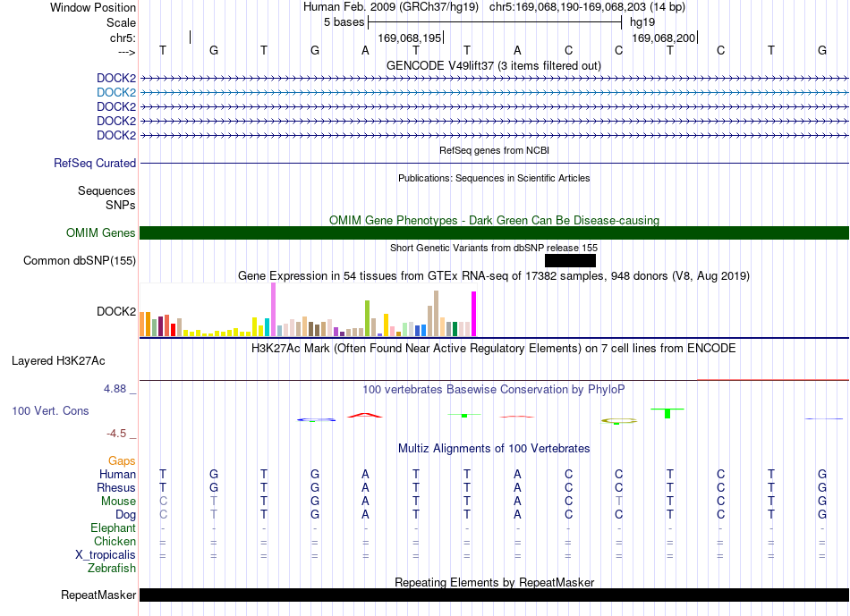Open the RefSeq Curated track label
The width and height of the screenshot is (850, 616).
[95, 163]
